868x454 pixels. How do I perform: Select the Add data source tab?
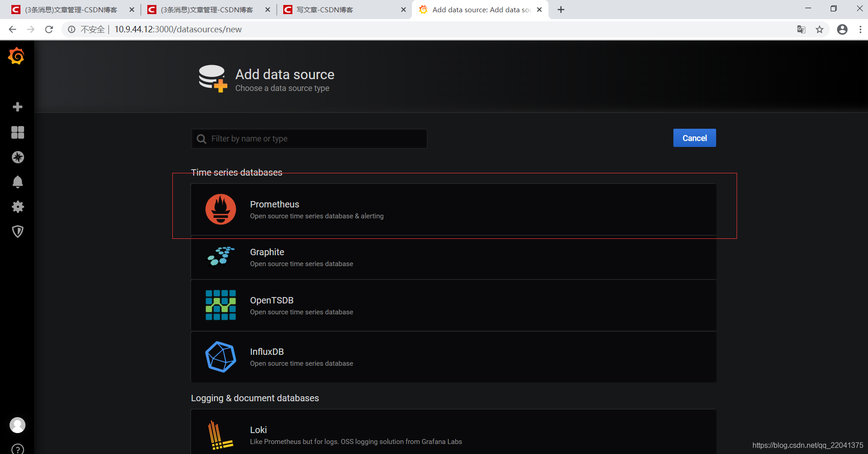480,10
